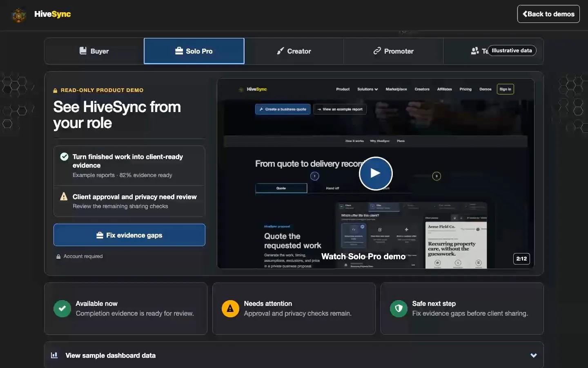Viewport: 588px width, 368px height.
Task: Open the Solutions dropdown in video preview
Action: (x=367, y=89)
